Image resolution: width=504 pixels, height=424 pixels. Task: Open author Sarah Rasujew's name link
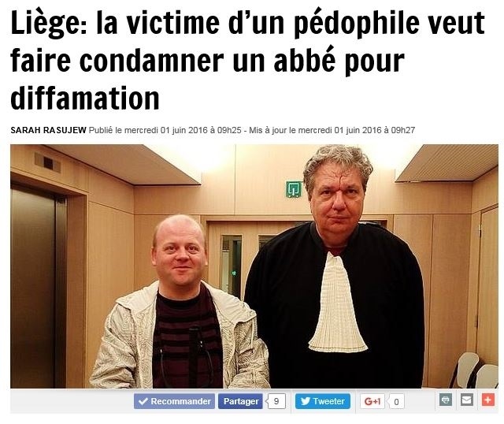[x=48, y=130]
